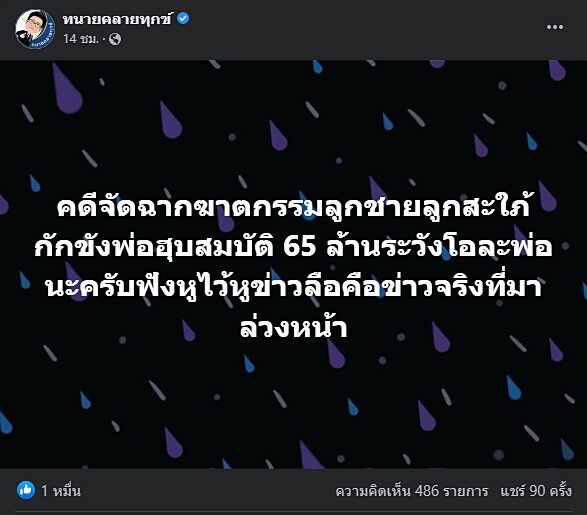Click the globe public audience icon
The width and height of the screenshot is (587, 515).
115,39
